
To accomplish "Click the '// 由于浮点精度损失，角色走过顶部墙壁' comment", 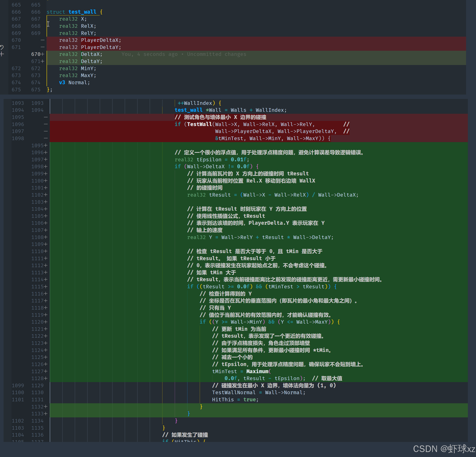I will click(261, 343).
